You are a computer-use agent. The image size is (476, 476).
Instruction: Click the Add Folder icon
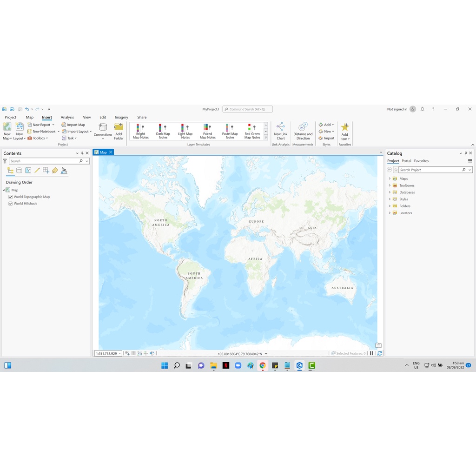click(x=119, y=131)
